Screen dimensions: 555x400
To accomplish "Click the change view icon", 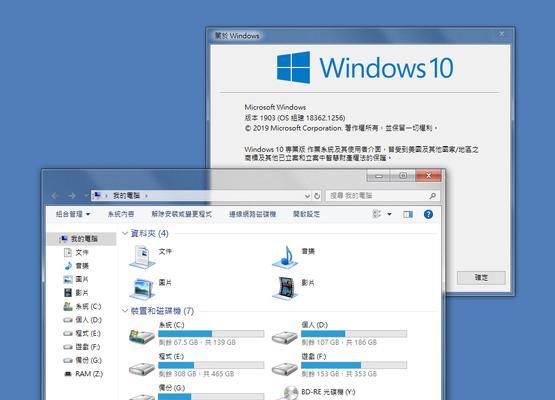I will point(377,214).
